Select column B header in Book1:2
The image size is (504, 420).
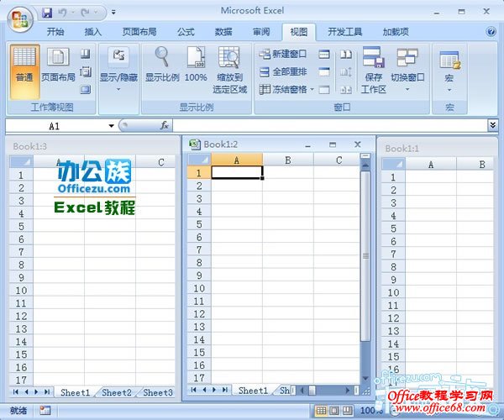(288, 160)
